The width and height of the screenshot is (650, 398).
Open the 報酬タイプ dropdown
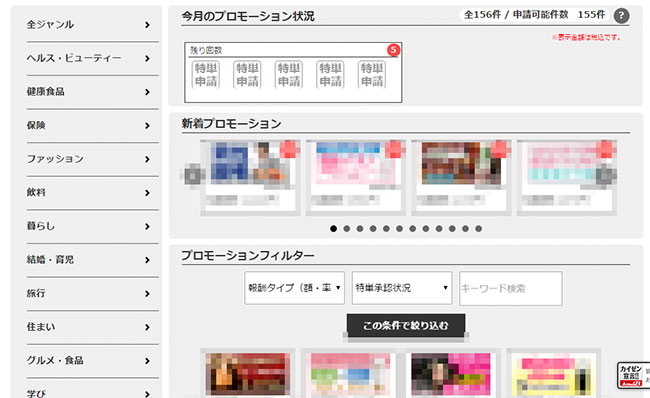pyautogui.click(x=294, y=288)
